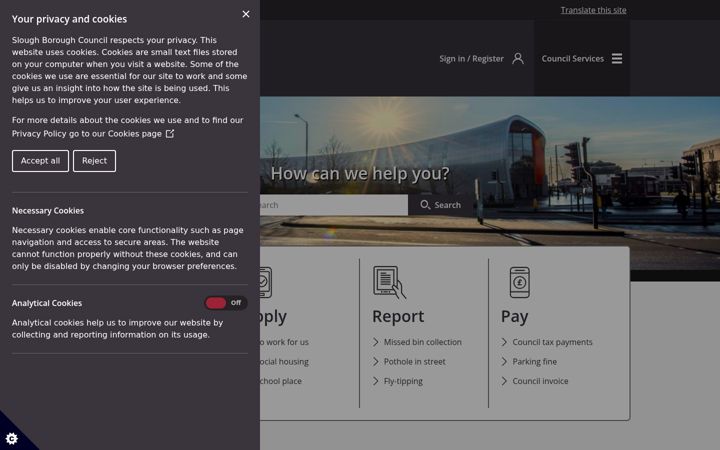This screenshot has width=720, height=450.
Task: Open Pothole in street link
Action: point(415,362)
